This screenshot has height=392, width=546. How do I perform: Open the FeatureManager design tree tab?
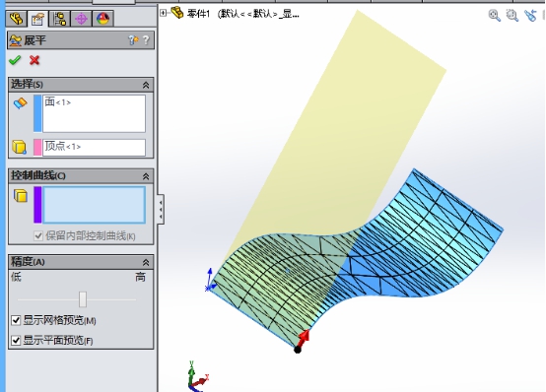point(16,19)
